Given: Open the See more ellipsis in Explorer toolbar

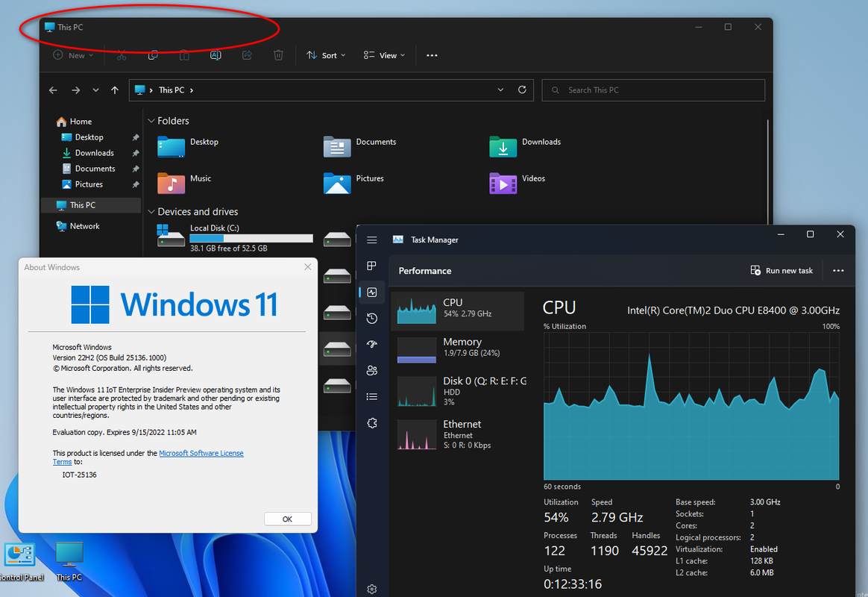Looking at the screenshot, I should pyautogui.click(x=432, y=55).
